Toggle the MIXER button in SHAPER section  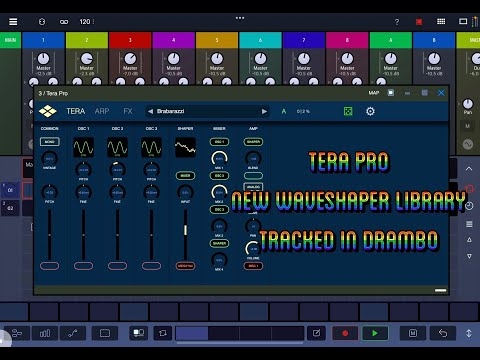coord(185,175)
